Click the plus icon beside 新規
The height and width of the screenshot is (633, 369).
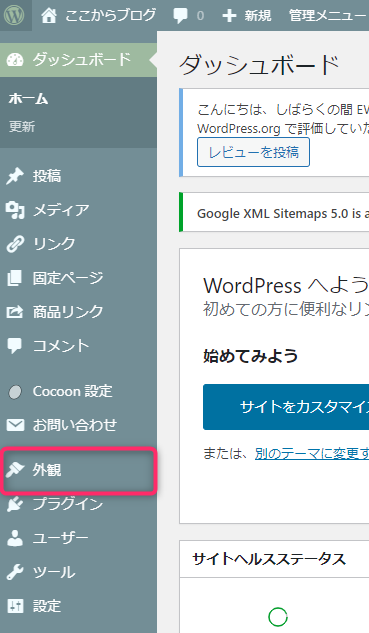[229, 16]
